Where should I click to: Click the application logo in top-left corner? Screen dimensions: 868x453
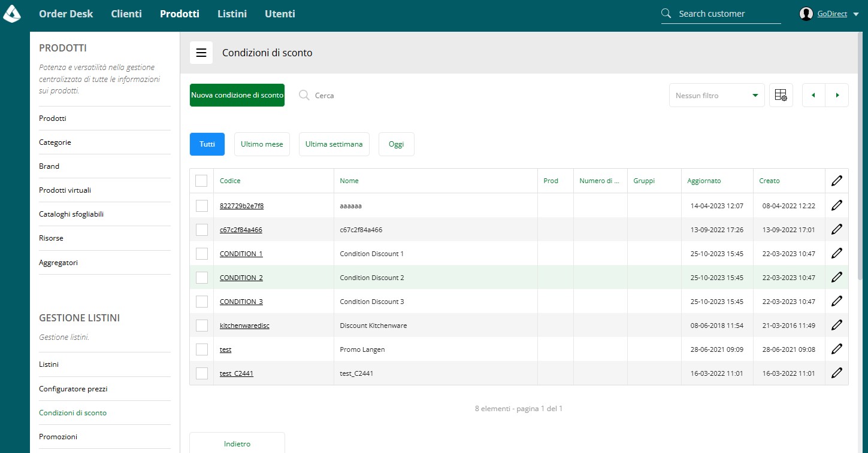tap(12, 13)
